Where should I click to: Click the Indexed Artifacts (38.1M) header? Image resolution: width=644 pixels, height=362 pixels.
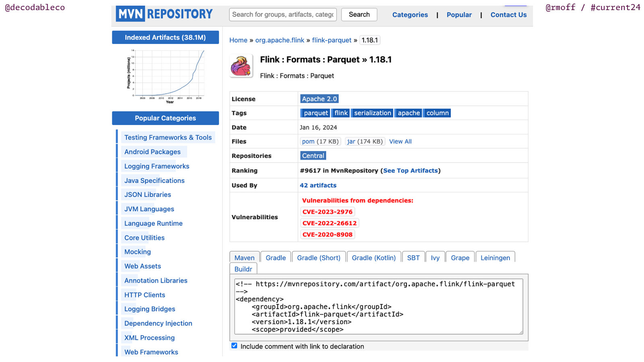(x=165, y=37)
